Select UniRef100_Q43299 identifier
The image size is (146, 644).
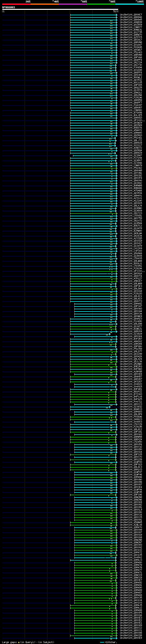click(x=131, y=354)
